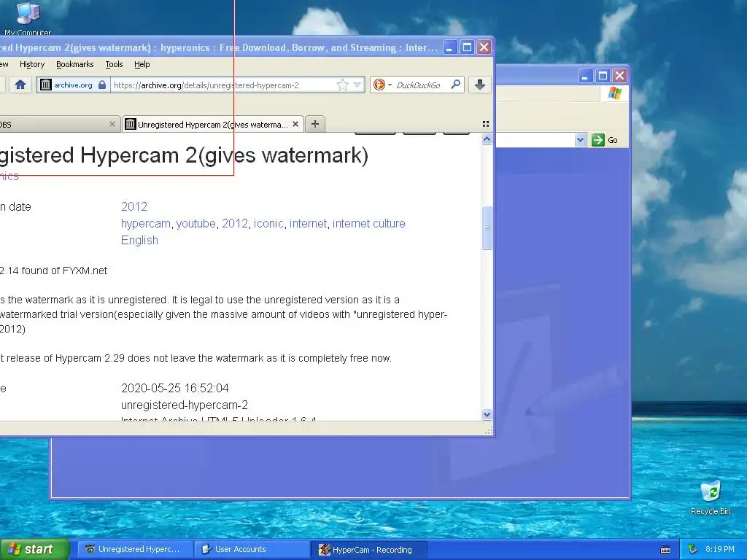Image resolution: width=747 pixels, height=560 pixels.
Task: Open the Recycle Bin desktop icon
Action: pyautogui.click(x=711, y=497)
